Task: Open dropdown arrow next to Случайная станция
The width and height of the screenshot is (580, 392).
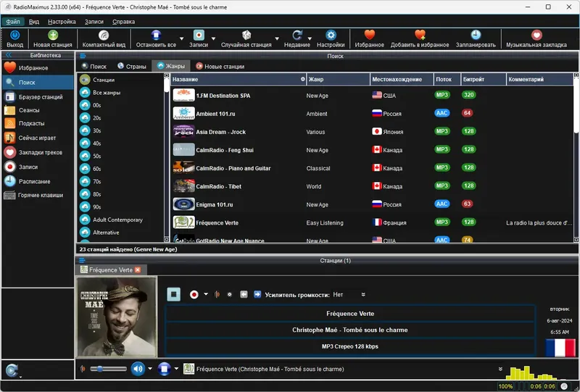Action: (x=277, y=38)
